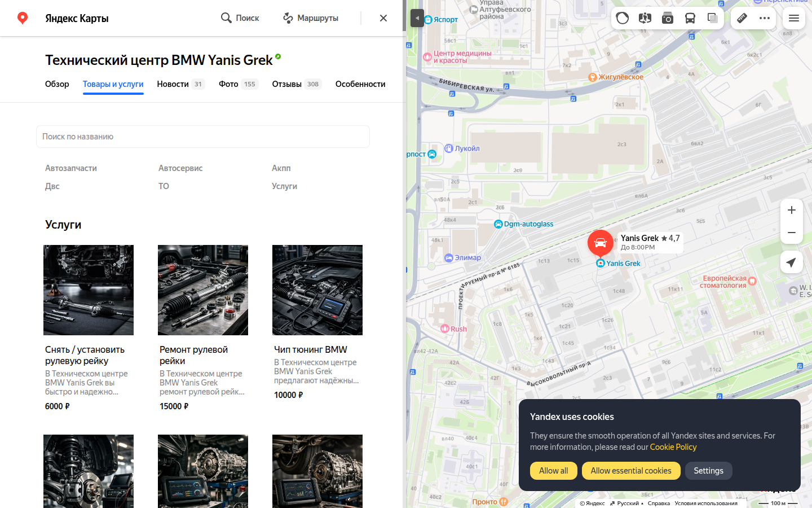Viewport: 812px width, 508px height.
Task: Click the green verified badge beside Yanis Grek title
Action: [x=278, y=56]
